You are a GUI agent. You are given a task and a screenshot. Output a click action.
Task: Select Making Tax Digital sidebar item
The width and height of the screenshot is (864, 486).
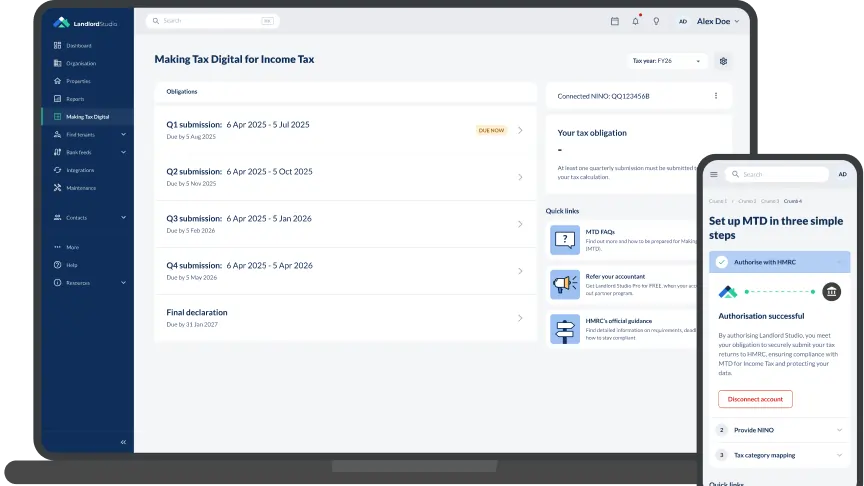tap(87, 117)
